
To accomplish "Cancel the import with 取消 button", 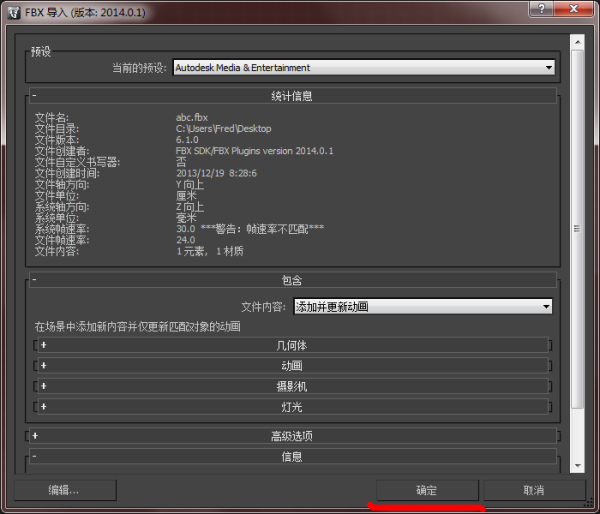I will [x=534, y=490].
